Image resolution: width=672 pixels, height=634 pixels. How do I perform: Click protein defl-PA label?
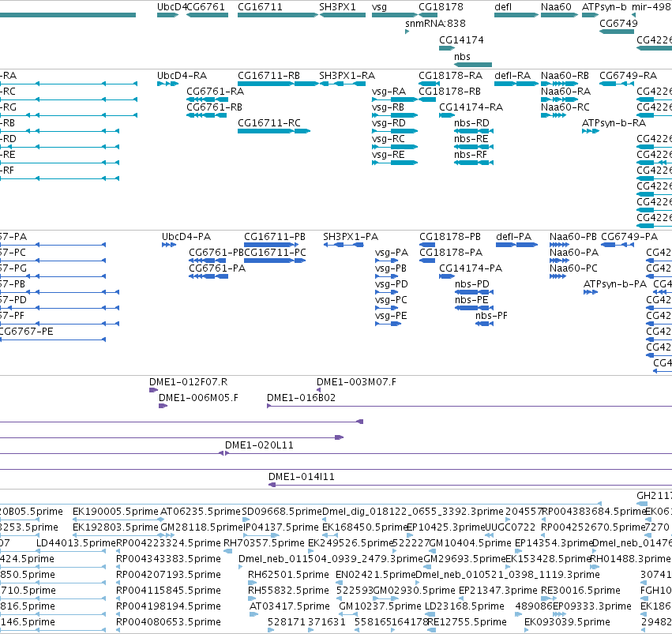(514, 236)
